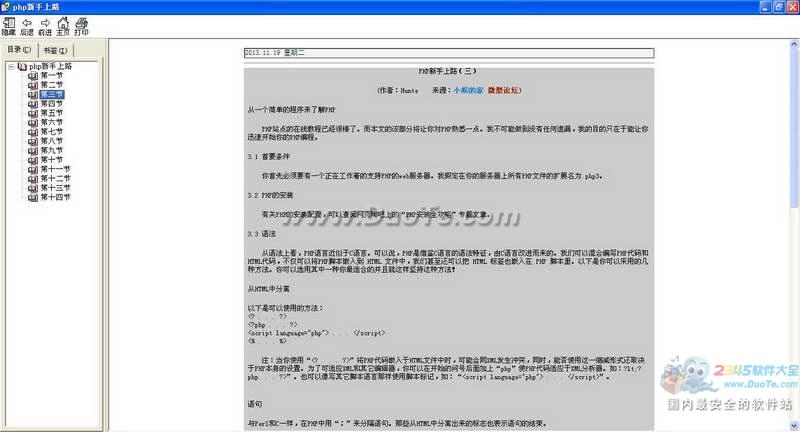Click the content pane scroll-down arrow

coord(794,425)
